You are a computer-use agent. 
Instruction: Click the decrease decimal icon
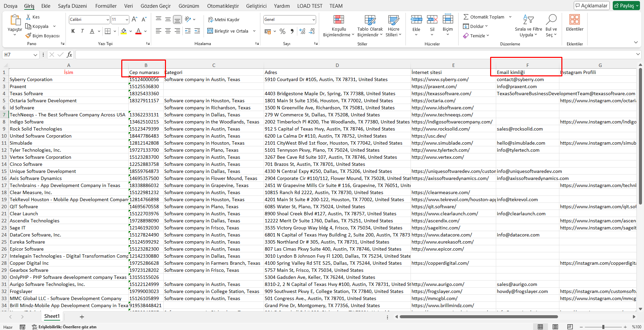(312, 31)
